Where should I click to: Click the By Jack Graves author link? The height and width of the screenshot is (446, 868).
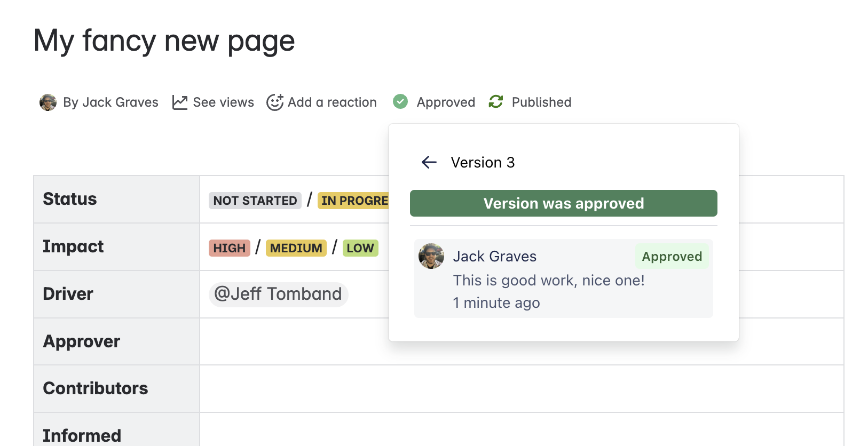pos(109,102)
